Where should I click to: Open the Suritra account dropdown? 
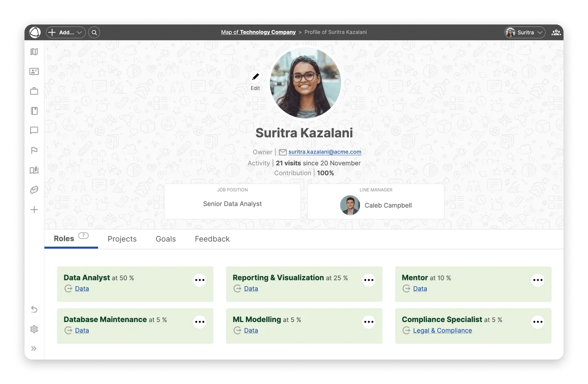[x=524, y=32]
